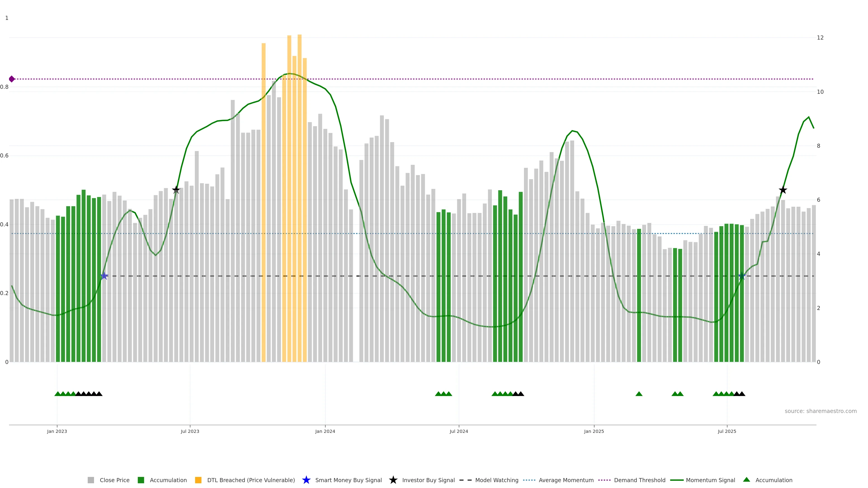Toggle the green square Accumulation legend entry

pos(168,480)
